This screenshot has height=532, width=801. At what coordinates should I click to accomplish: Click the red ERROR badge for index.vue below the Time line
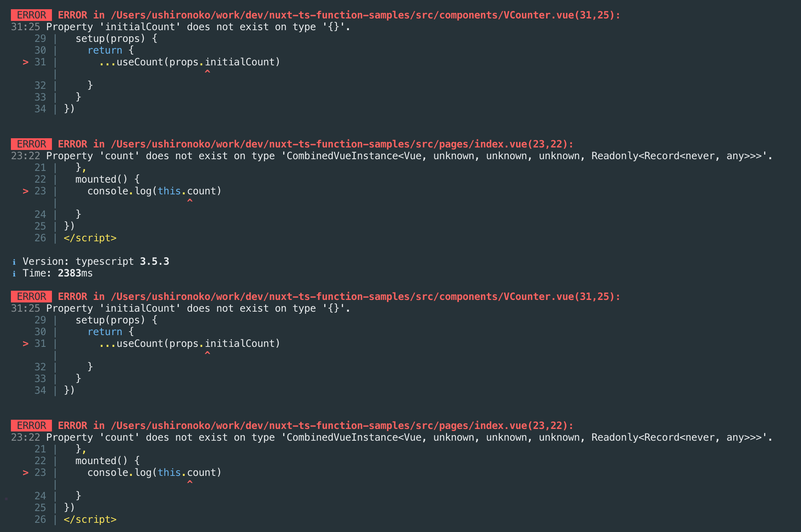pyautogui.click(x=31, y=426)
